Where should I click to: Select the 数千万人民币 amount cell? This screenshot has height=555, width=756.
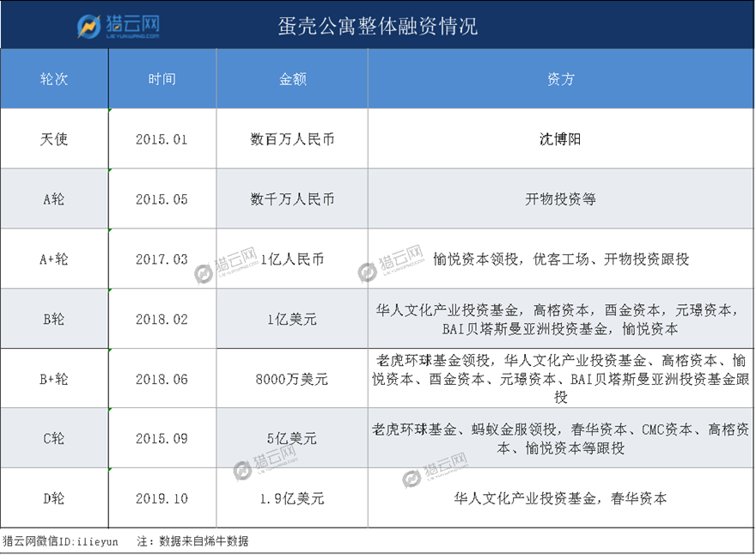click(x=292, y=198)
